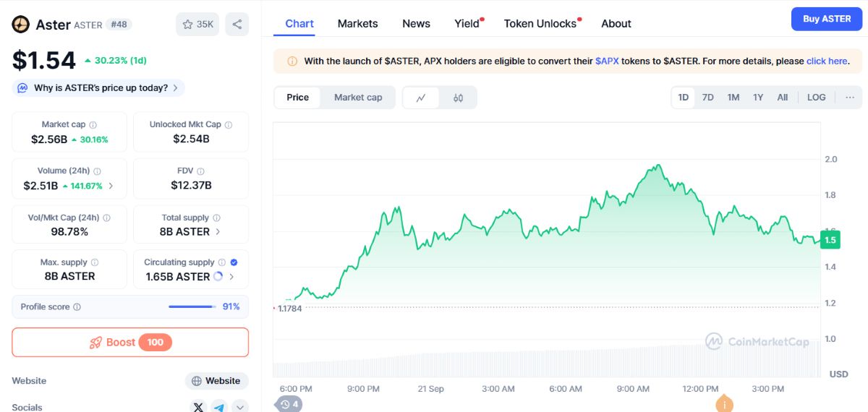Open the chart more options menu
Image resolution: width=868 pixels, height=412 pixels.
click(850, 98)
